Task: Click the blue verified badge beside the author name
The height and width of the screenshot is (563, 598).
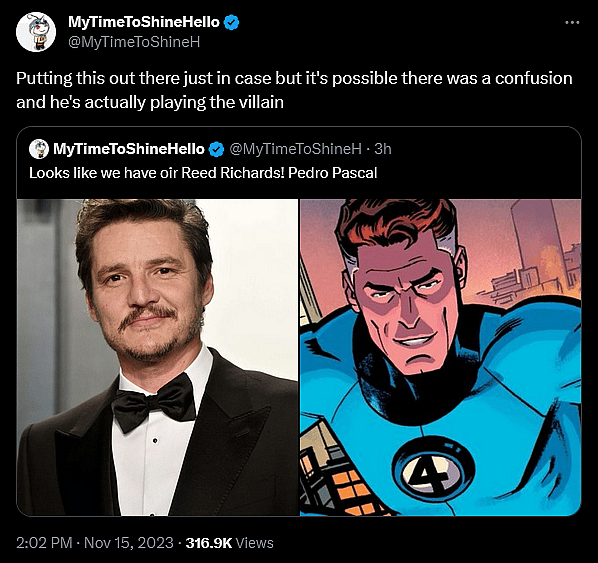Action: tap(231, 22)
